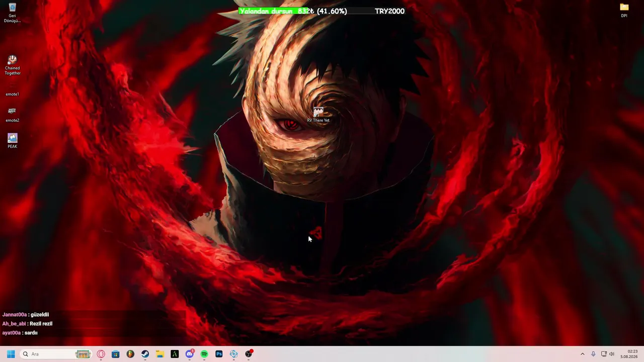Viewport: 644px width, 362px height.
Task: Open Photoshop from the taskbar
Action: (x=219, y=354)
